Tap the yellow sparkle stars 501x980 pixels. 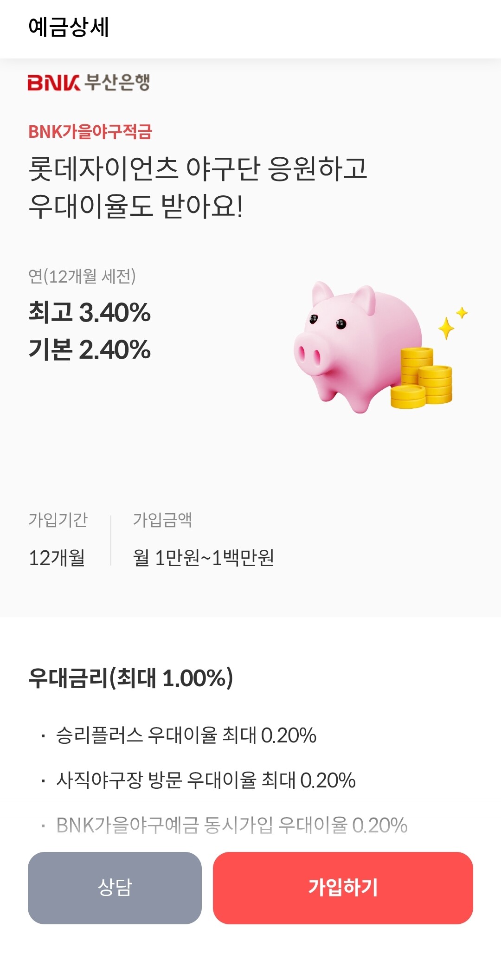451,322
